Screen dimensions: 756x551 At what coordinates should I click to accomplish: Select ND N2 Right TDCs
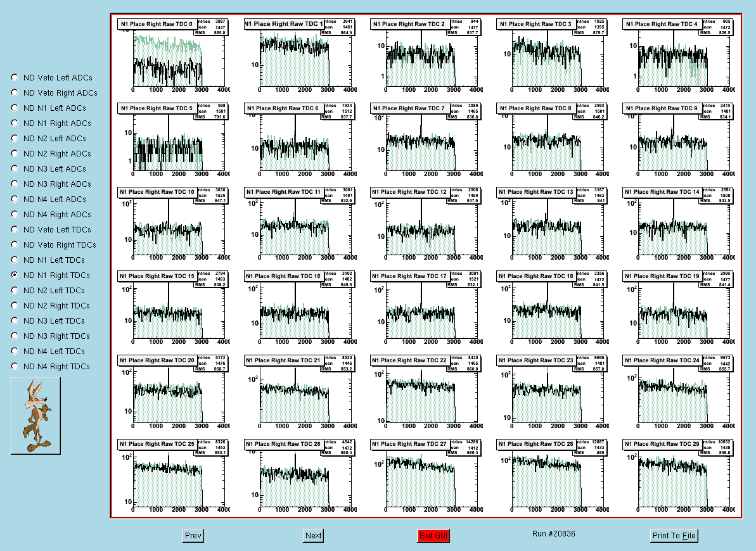coord(15,305)
